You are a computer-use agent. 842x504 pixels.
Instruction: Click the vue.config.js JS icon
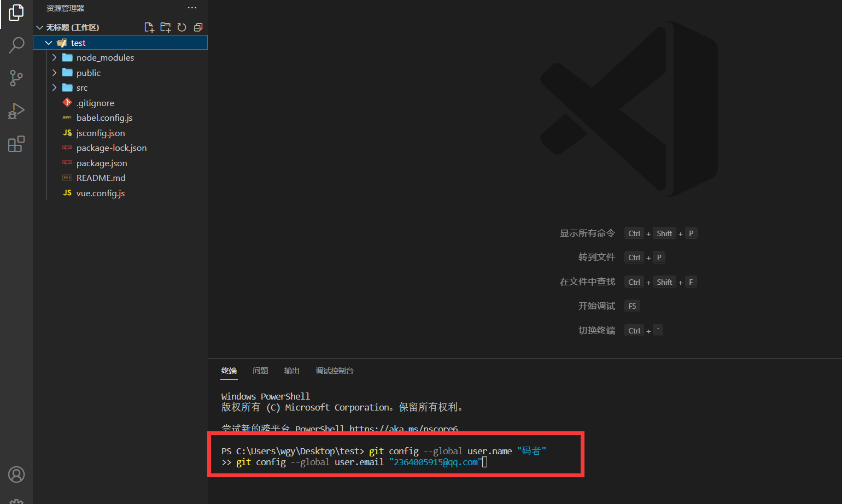click(67, 193)
